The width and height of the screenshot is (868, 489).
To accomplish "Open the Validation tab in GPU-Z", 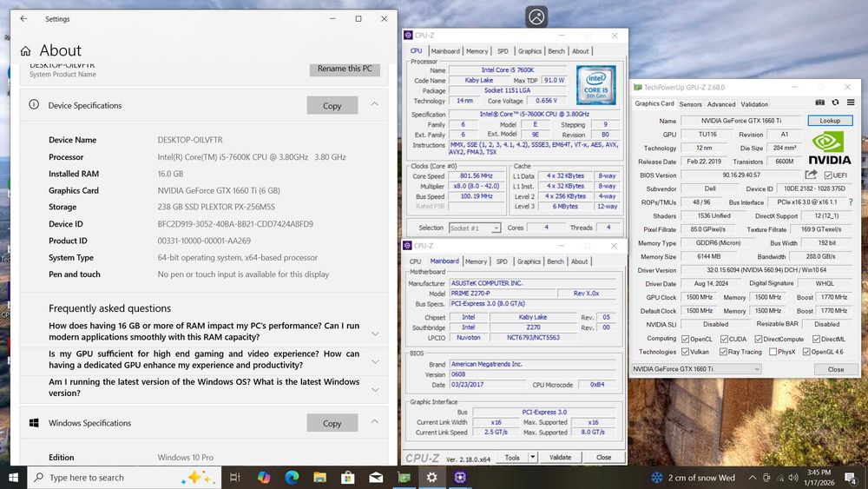I will click(x=754, y=104).
